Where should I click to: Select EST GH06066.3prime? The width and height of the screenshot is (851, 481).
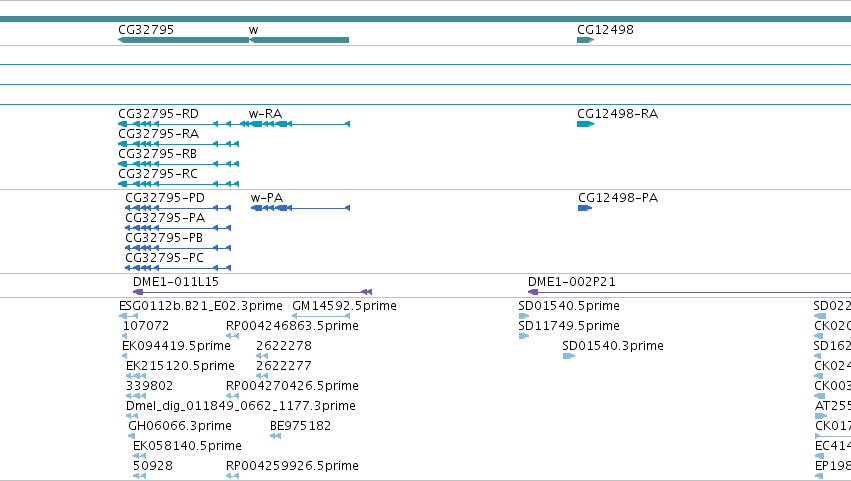point(180,427)
